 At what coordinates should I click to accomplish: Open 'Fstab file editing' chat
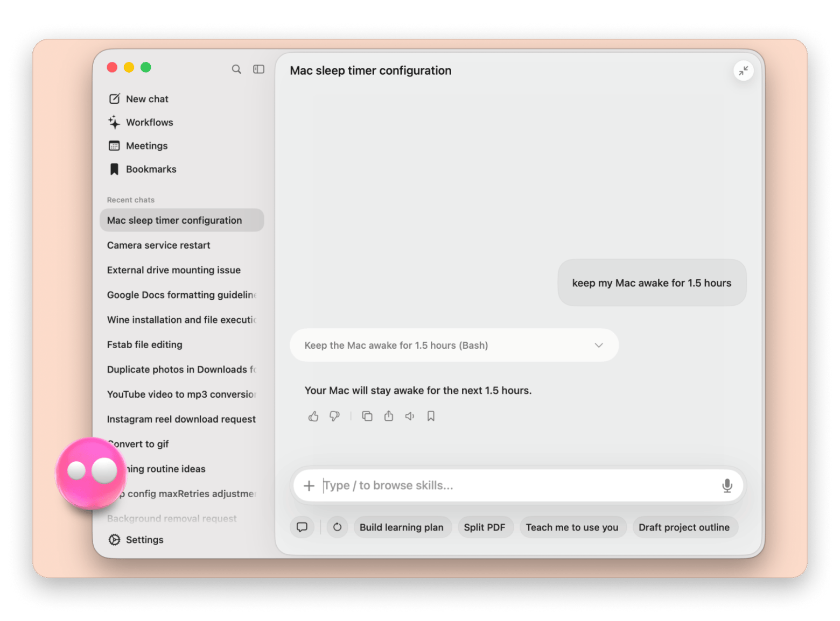pyautogui.click(x=182, y=344)
